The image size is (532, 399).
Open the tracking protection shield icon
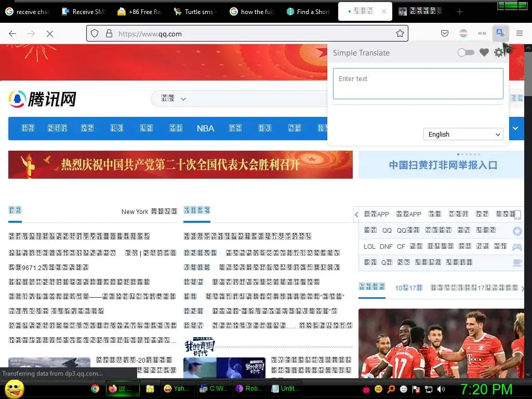[x=95, y=34]
